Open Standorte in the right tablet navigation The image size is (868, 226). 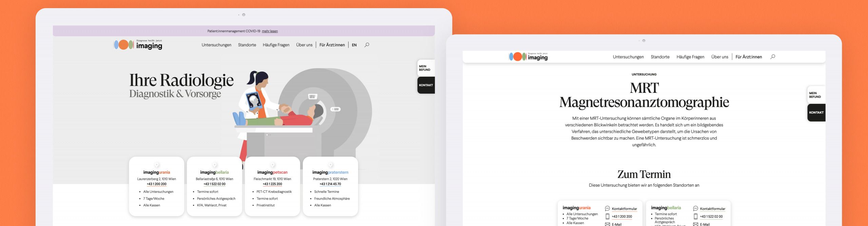pyautogui.click(x=660, y=57)
